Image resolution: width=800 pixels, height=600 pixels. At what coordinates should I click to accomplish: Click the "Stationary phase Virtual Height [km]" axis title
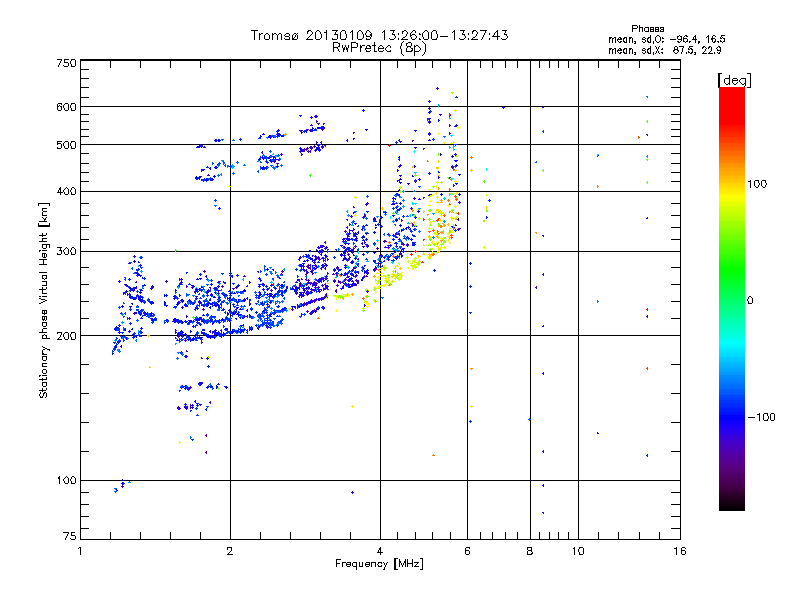(x=44, y=300)
